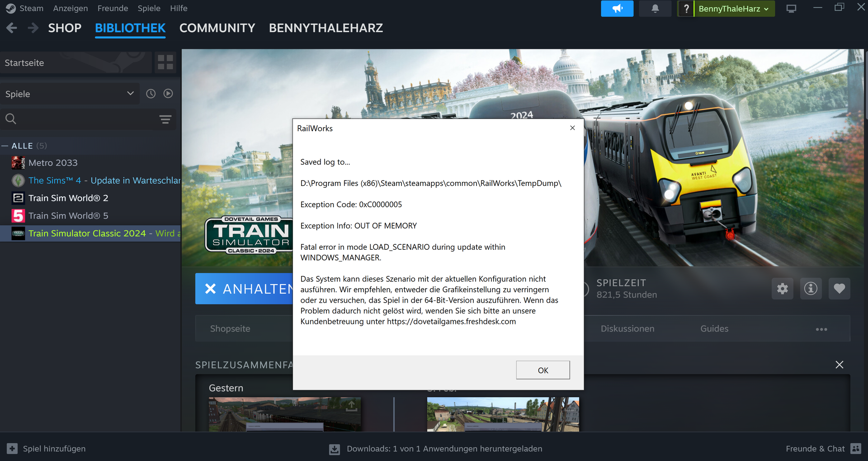Collapse the ALLE games group

(x=5, y=146)
